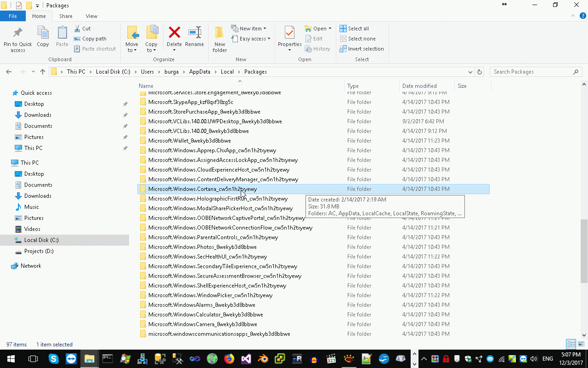The width and height of the screenshot is (588, 368).
Task: Open the File menu
Action: pyautogui.click(x=13, y=16)
